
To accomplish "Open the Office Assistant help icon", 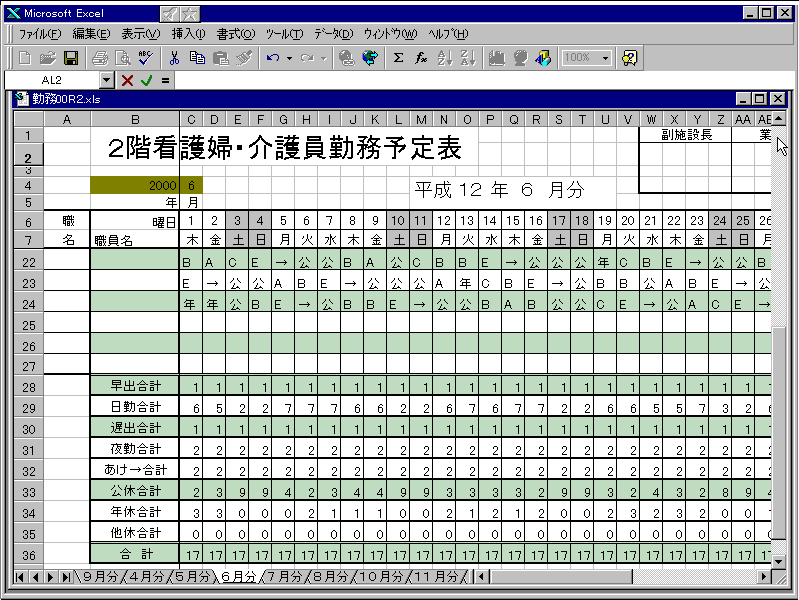I will click(629, 58).
